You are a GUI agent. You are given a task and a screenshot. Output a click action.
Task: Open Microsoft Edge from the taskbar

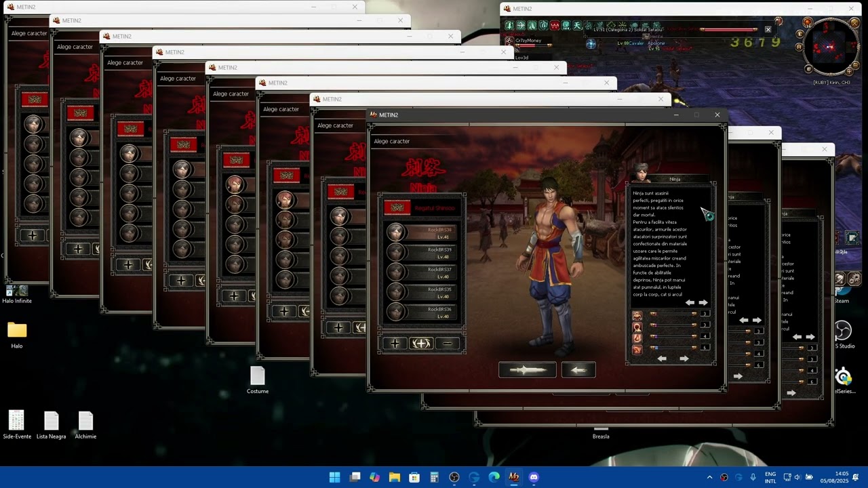click(494, 477)
